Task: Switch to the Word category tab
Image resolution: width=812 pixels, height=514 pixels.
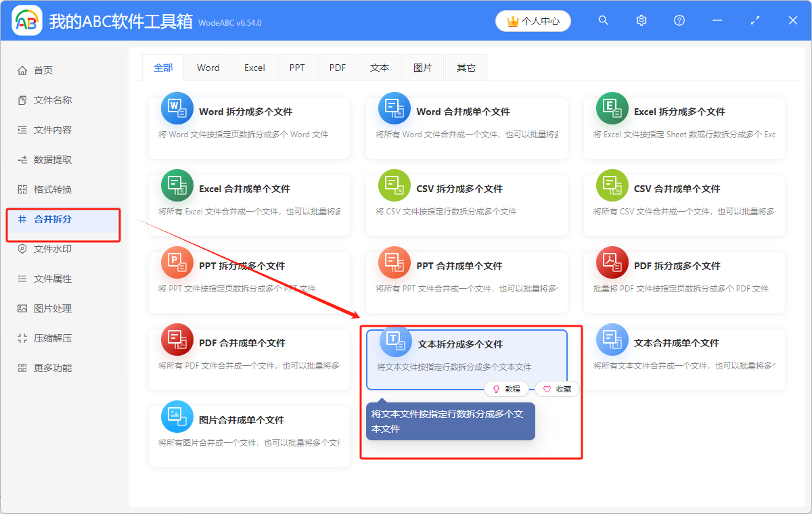Action: (208, 68)
